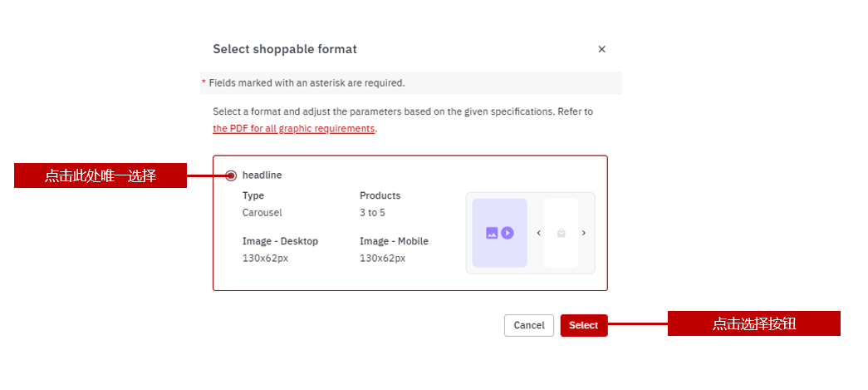868x390 pixels.
Task: Click the left chevron in carousel preview
Action: 538,234
